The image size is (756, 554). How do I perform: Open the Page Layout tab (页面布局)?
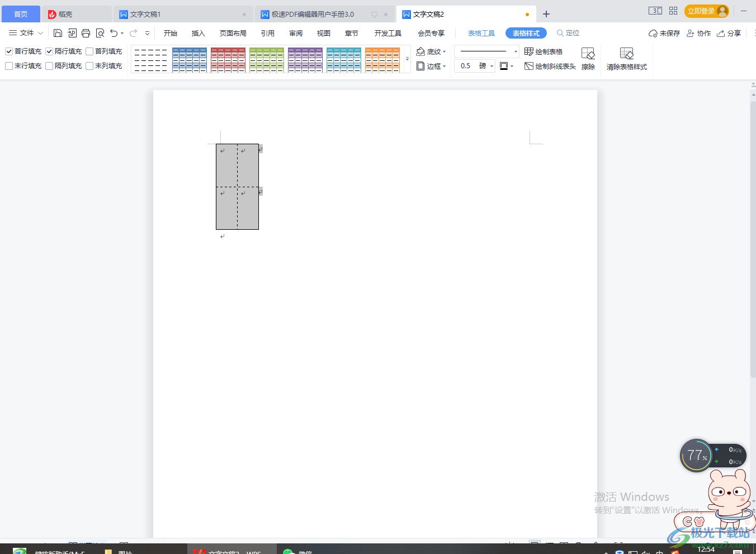coord(233,34)
